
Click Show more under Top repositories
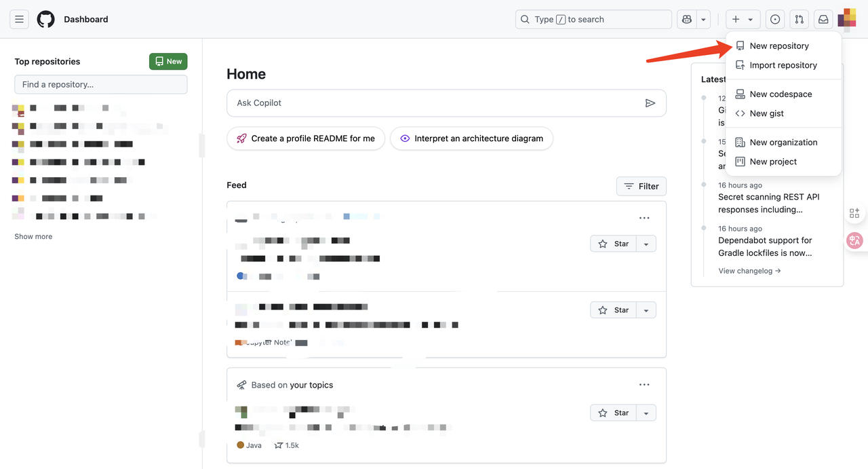pos(33,237)
